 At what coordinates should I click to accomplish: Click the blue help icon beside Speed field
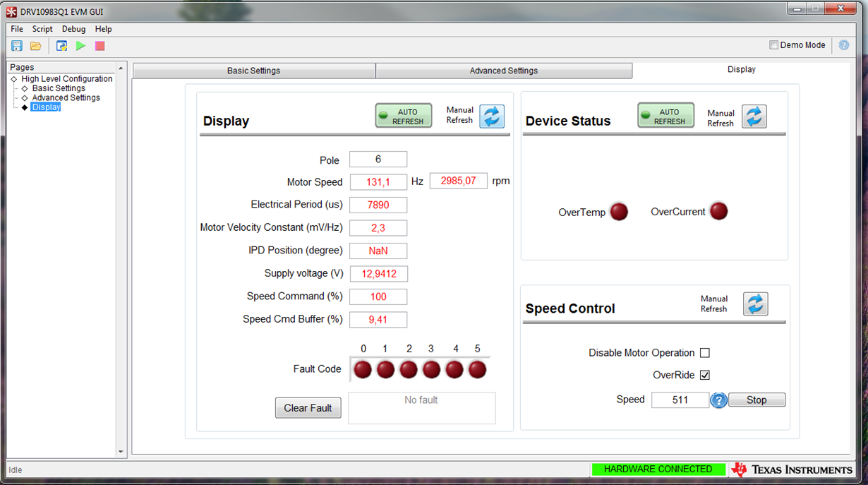pos(718,400)
